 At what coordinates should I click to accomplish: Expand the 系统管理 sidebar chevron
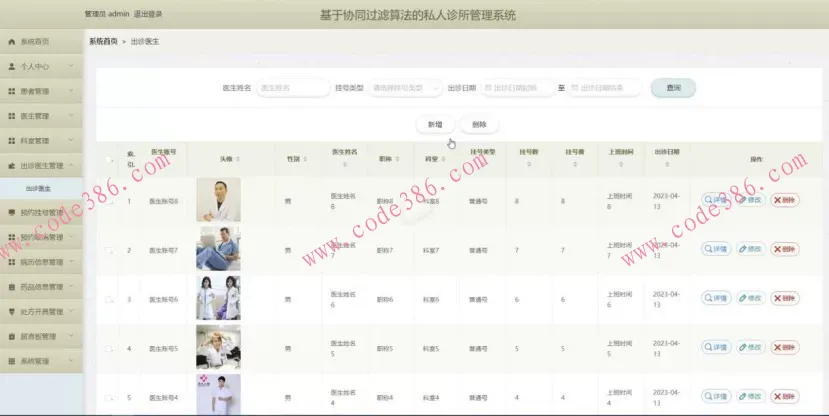click(x=71, y=360)
